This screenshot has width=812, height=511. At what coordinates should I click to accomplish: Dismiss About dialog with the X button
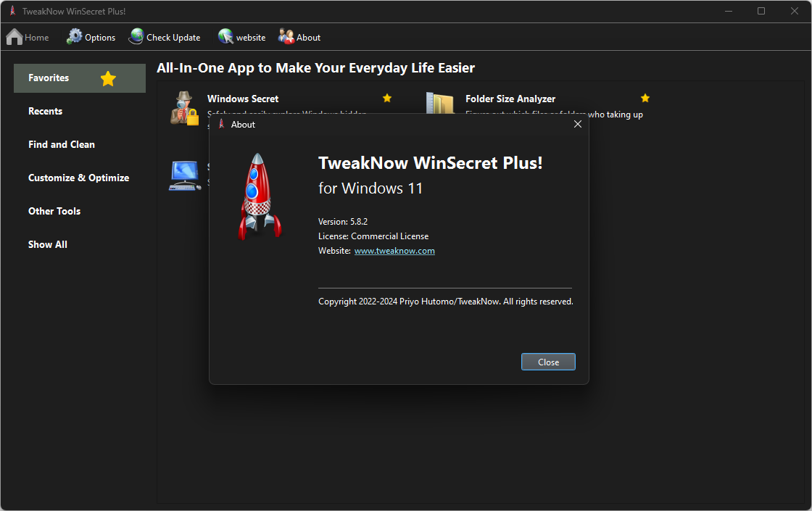coord(577,124)
